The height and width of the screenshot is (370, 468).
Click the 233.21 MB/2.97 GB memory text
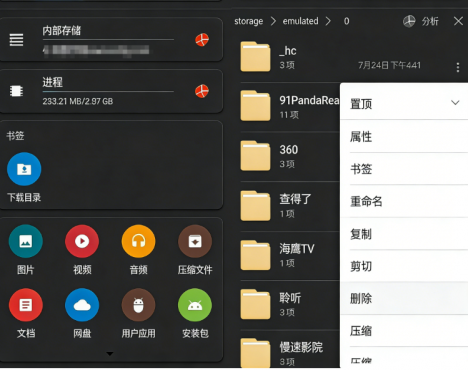78,101
